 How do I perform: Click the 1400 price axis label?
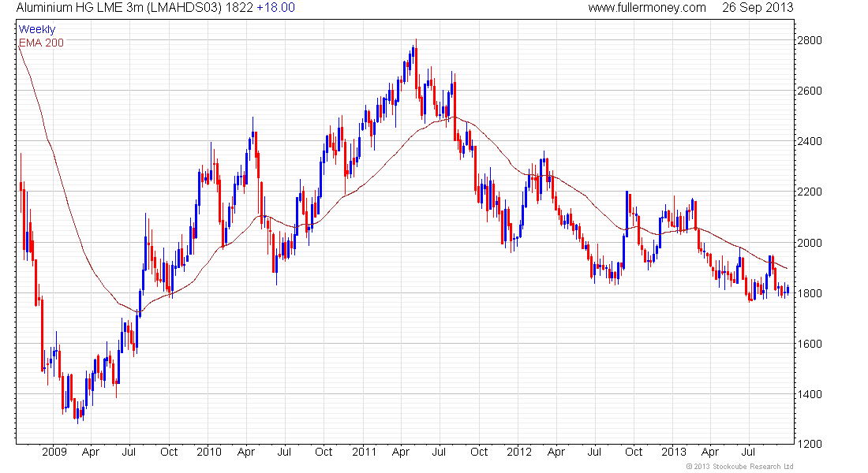(x=810, y=394)
